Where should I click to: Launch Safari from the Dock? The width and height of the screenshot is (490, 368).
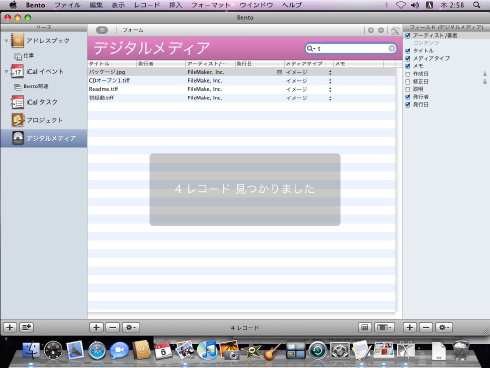97,351
